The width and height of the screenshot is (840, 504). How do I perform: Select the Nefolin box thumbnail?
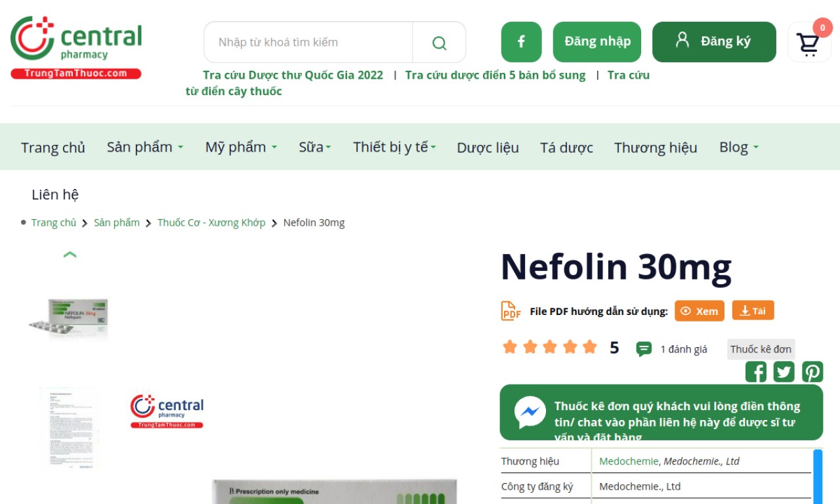pos(70,319)
